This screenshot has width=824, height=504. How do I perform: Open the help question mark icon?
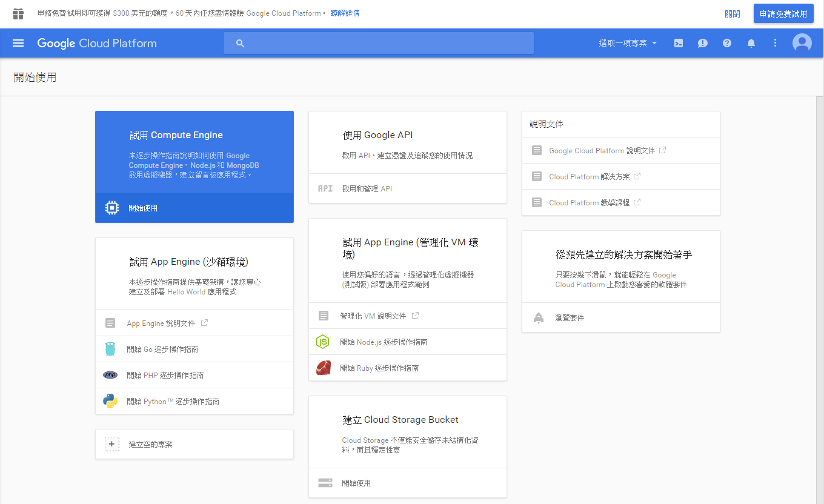727,43
